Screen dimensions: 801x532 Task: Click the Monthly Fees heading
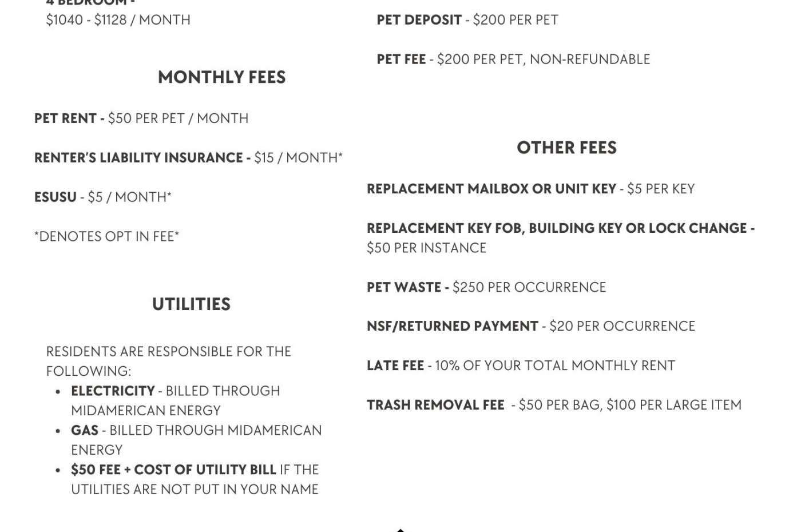coord(221,77)
